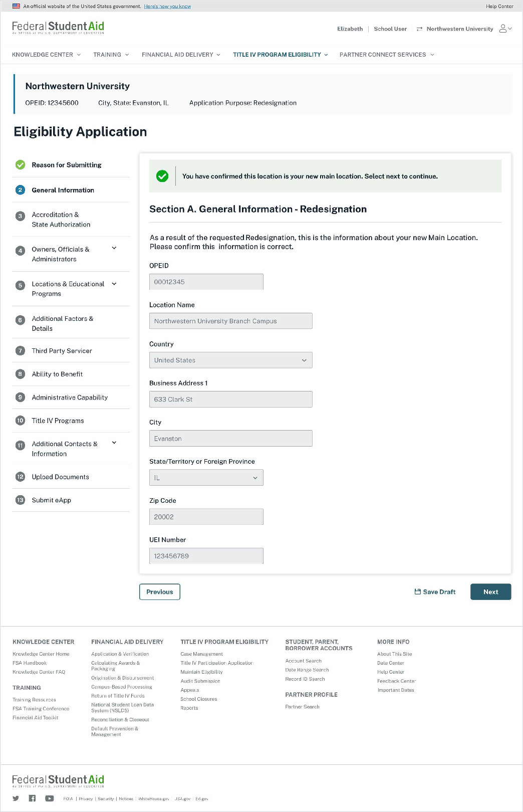Open Title IV Program Eligibility menu
523x812 pixels.
point(280,55)
